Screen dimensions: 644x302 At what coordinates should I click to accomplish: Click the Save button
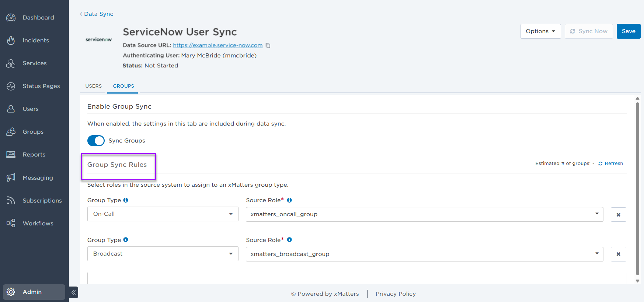tap(628, 31)
